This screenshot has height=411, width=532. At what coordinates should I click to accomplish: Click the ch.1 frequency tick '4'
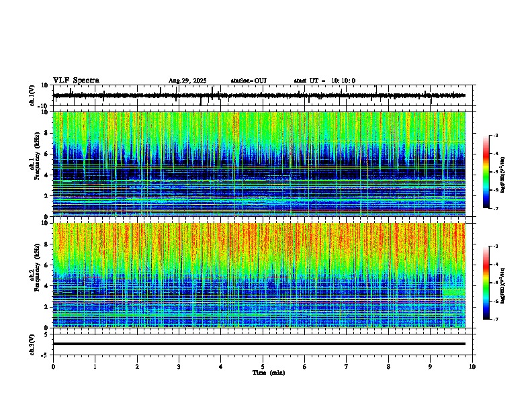point(46,175)
